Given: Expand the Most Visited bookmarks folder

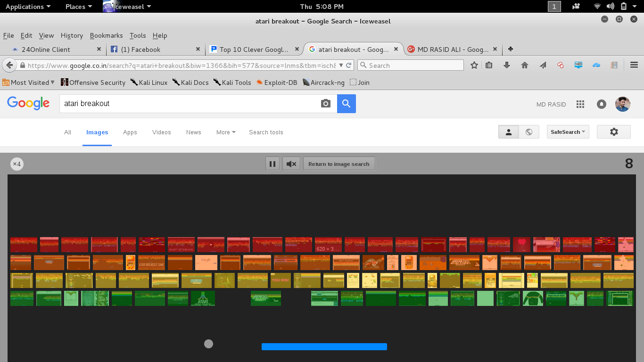Looking at the screenshot, I should [29, 82].
